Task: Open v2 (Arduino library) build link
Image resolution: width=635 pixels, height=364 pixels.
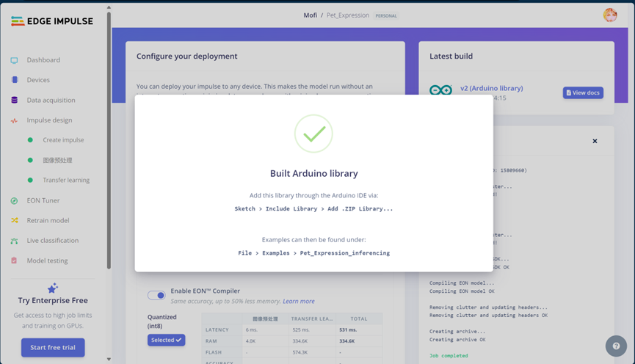Action: [x=491, y=88]
